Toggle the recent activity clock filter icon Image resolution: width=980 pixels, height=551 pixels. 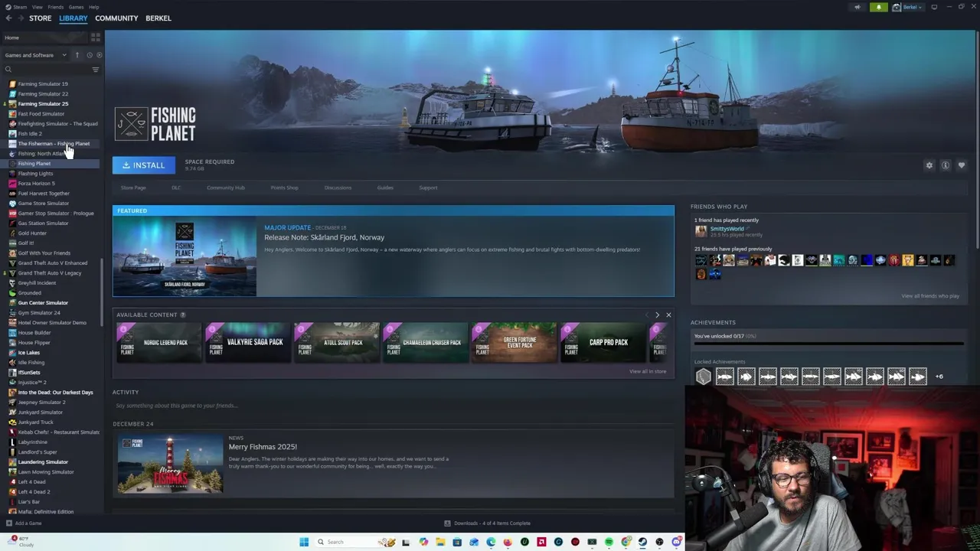(89, 55)
